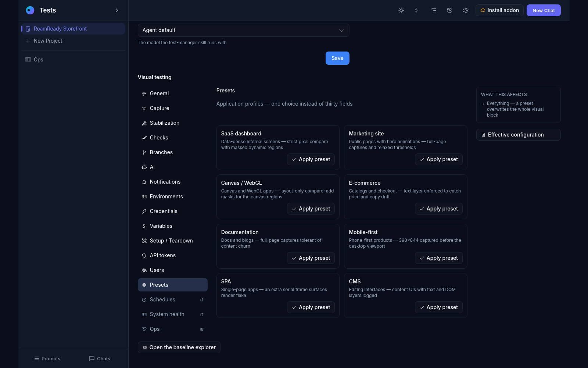Select the General settings section
588x368 pixels.
(173, 93)
